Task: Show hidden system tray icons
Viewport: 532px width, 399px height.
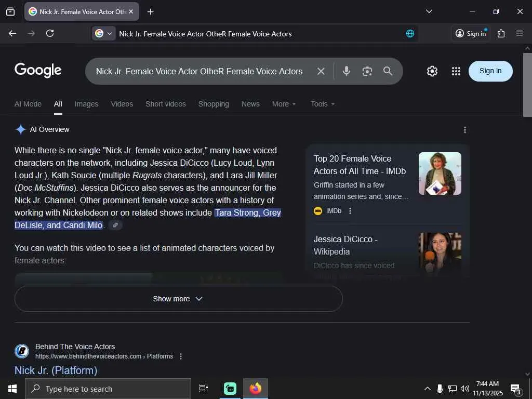Action: (x=427, y=389)
